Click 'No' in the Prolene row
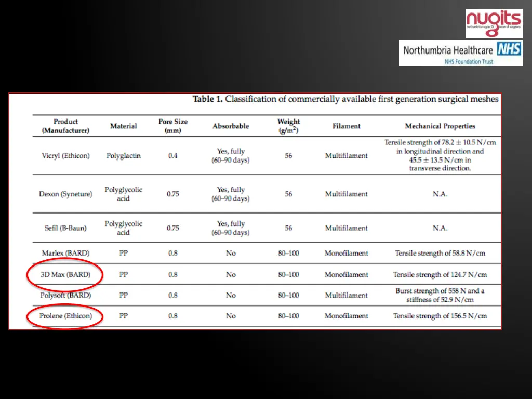This screenshot has height=399, width=532. (x=231, y=315)
